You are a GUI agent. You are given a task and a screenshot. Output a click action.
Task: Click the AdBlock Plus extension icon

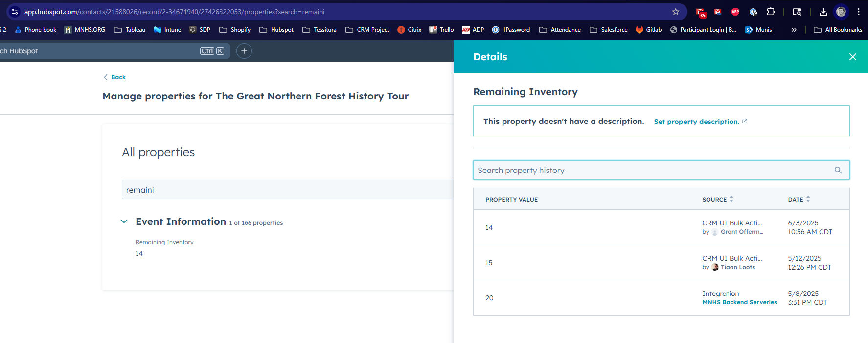pyautogui.click(x=735, y=12)
